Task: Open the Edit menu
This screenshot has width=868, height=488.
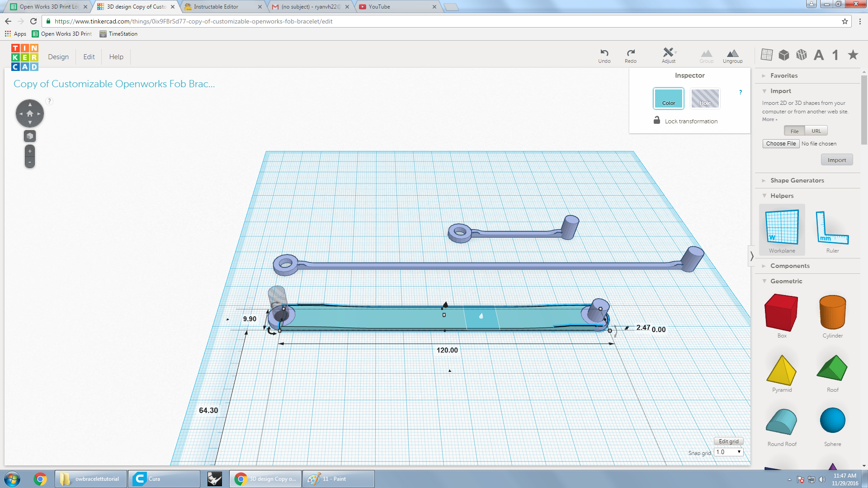Action: [89, 56]
